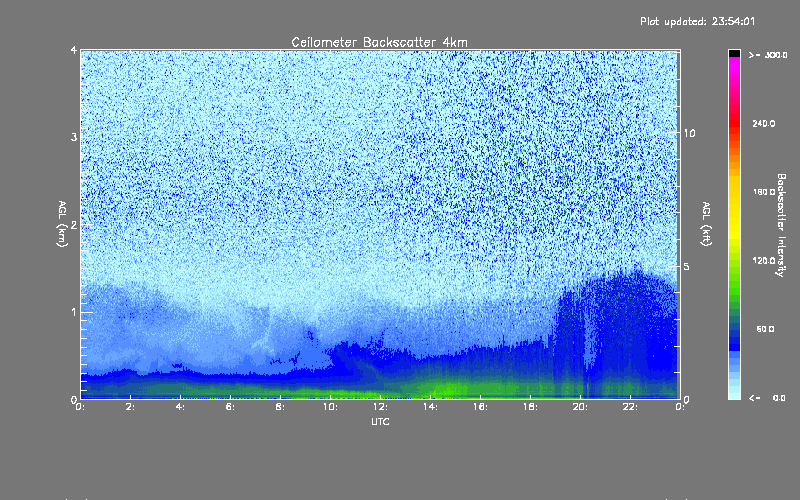Click the '240.0' colorbar label

coord(764,123)
